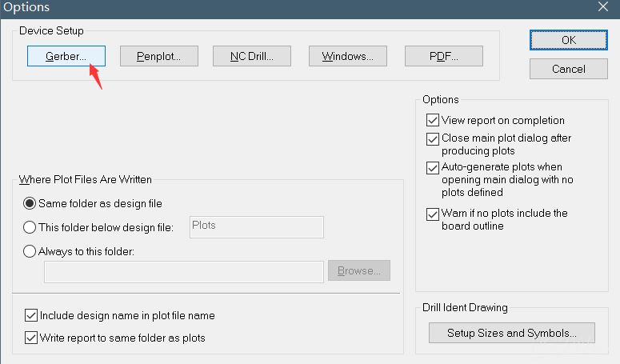Disable Auto-generate plots when opening main dialog
Viewport: 620px width, 364px height.
tap(433, 168)
